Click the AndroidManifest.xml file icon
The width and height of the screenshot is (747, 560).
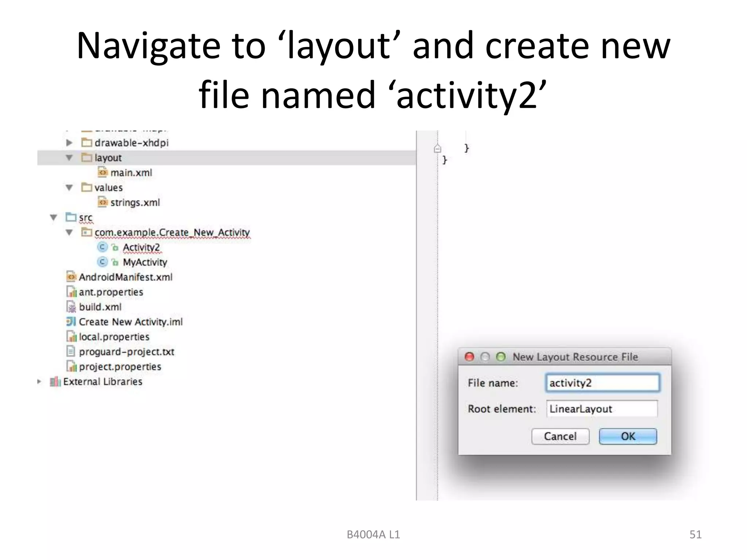(x=71, y=276)
